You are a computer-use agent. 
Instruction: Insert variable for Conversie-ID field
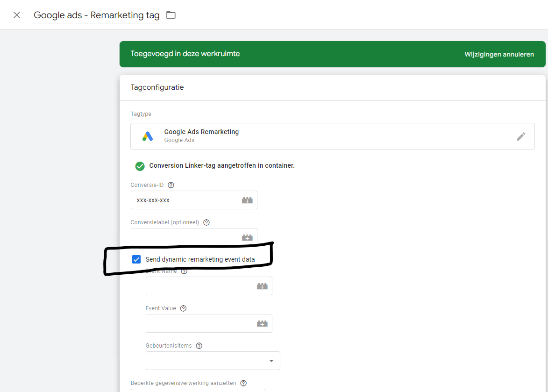coord(248,200)
